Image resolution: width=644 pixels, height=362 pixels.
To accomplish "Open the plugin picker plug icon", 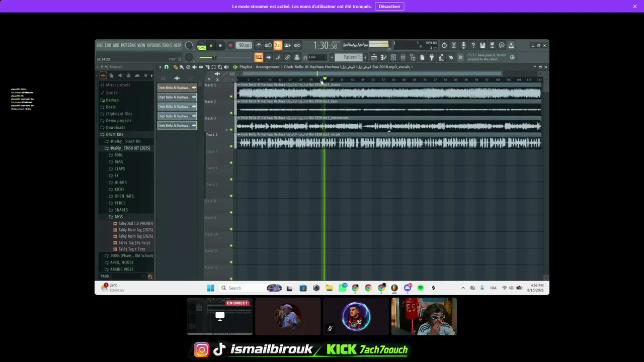I will pos(431,57).
